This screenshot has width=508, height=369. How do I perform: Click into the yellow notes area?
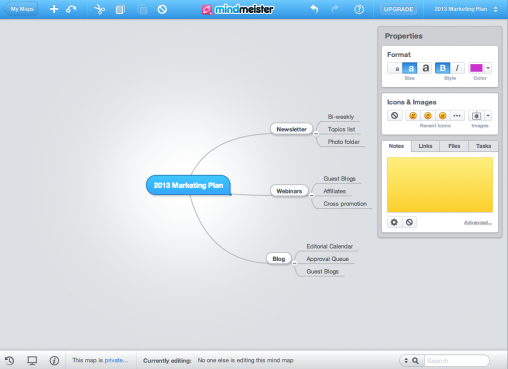click(x=440, y=185)
